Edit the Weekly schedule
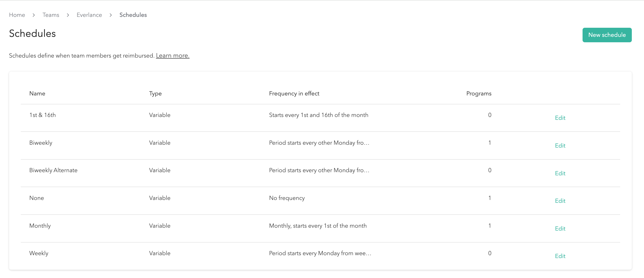 point(560,256)
